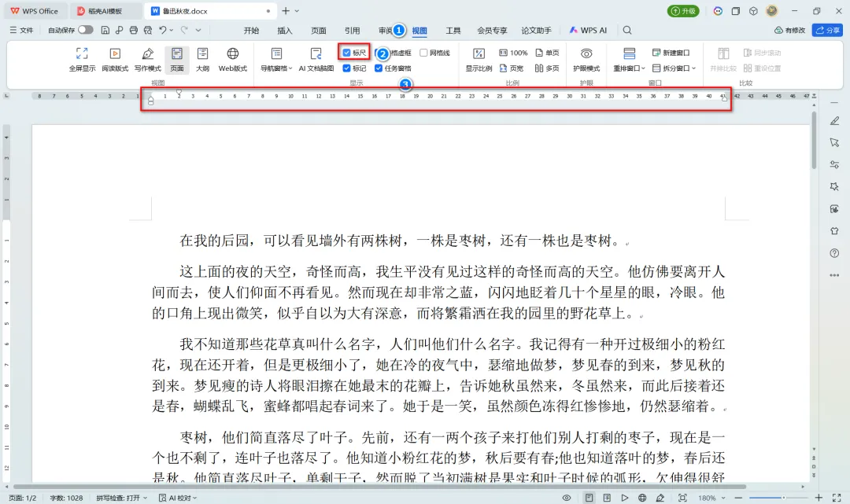This screenshot has width=850, height=504.
Task: Set zoom to 100% in ribbon
Action: click(x=513, y=53)
